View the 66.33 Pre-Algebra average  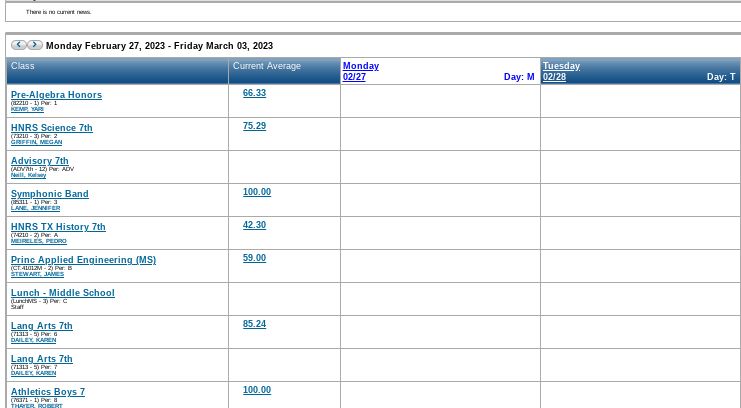click(x=254, y=93)
